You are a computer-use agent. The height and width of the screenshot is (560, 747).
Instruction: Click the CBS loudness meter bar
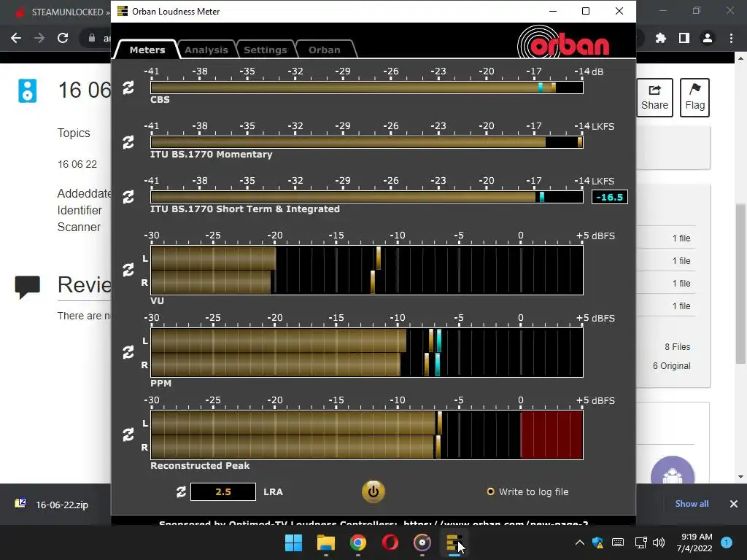[367, 87]
